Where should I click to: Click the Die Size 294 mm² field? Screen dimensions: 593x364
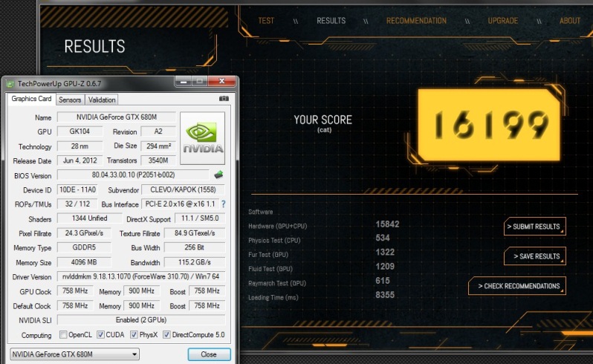pos(158,146)
